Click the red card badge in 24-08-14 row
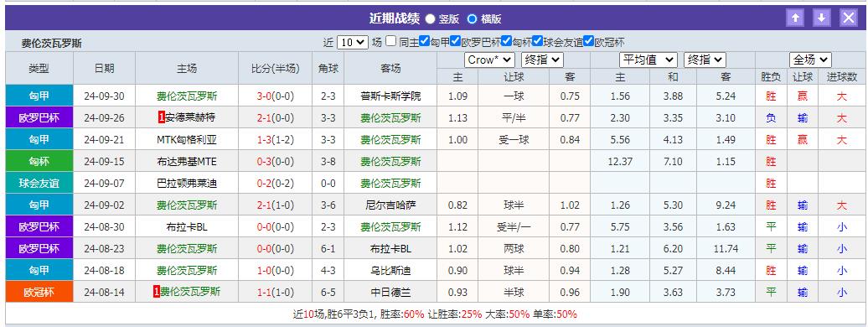868x327 pixels. coord(157,292)
